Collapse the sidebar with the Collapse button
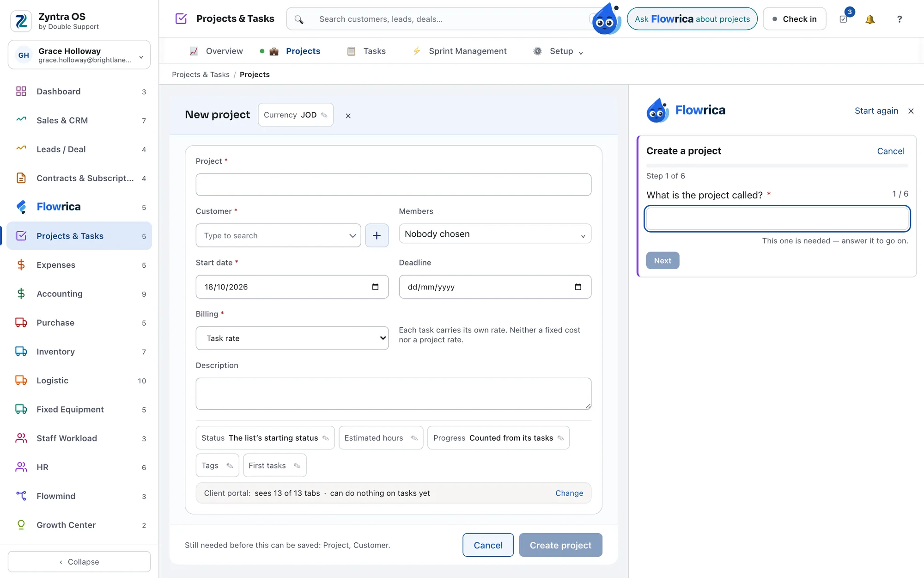 [79, 561]
